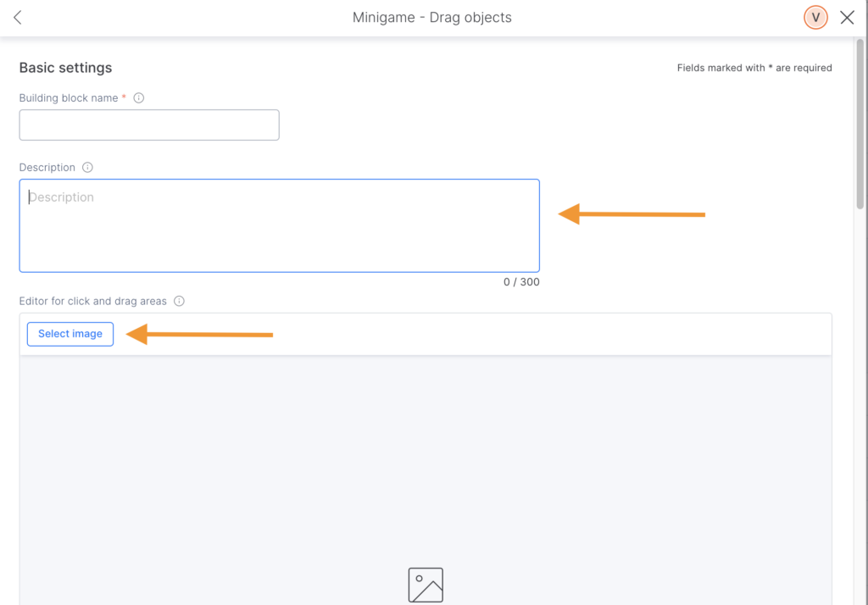
Task: Select the "Building block name" label
Action: [x=69, y=98]
